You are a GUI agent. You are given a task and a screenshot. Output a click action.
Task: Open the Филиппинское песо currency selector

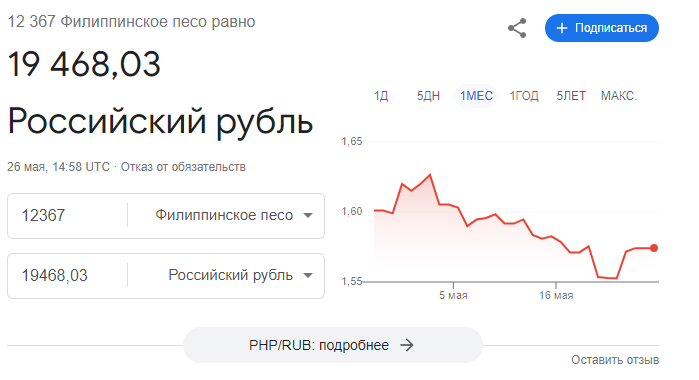[226, 215]
